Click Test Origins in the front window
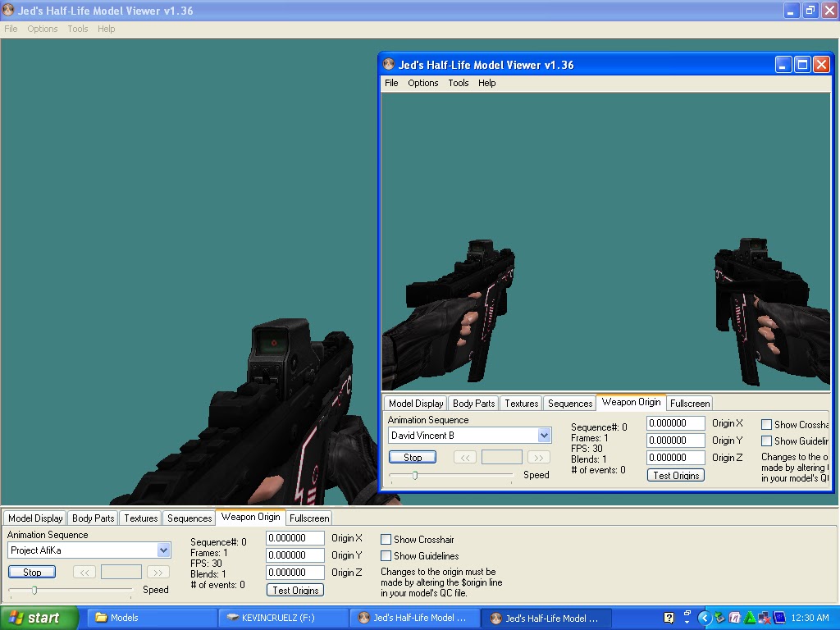This screenshot has height=630, width=840. click(x=676, y=475)
